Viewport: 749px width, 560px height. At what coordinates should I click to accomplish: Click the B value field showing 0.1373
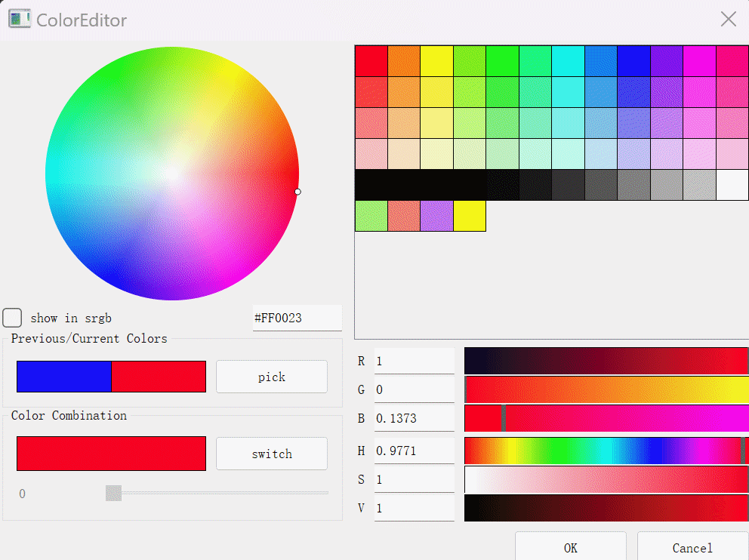point(415,418)
